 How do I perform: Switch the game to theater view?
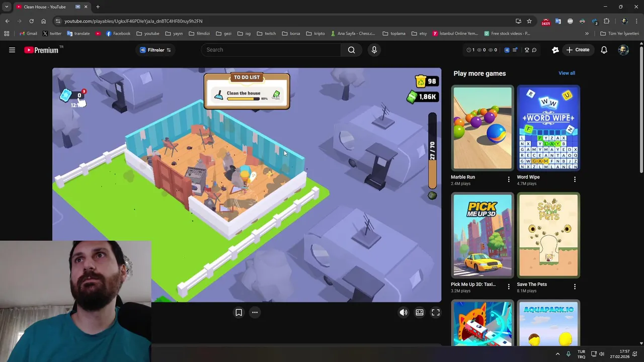(x=419, y=312)
